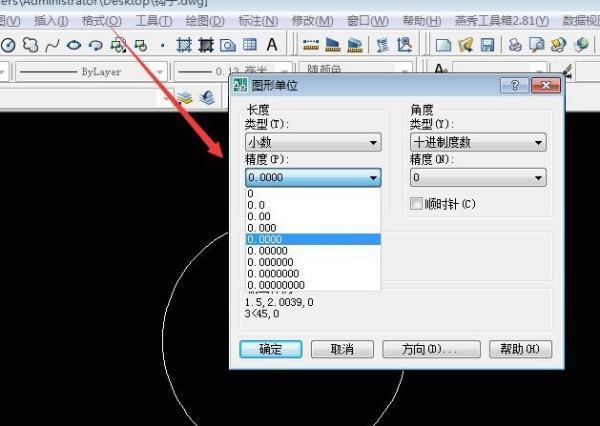Viewport: 600px width, 426px height.
Task: Open the length 类型 dropdown showing 小数
Action: coord(313,143)
